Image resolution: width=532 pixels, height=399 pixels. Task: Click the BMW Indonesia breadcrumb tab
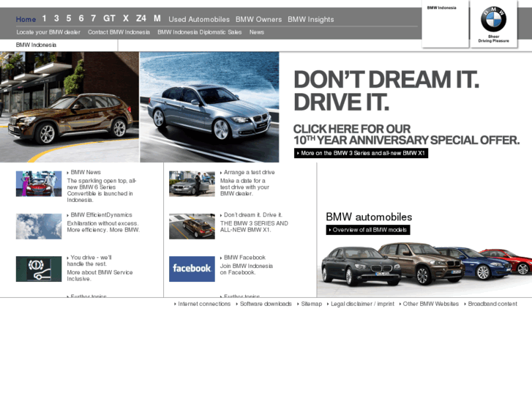36,45
